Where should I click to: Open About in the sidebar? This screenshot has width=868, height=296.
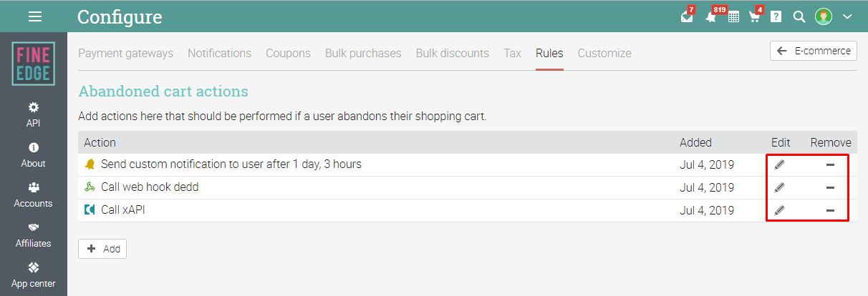pyautogui.click(x=34, y=155)
